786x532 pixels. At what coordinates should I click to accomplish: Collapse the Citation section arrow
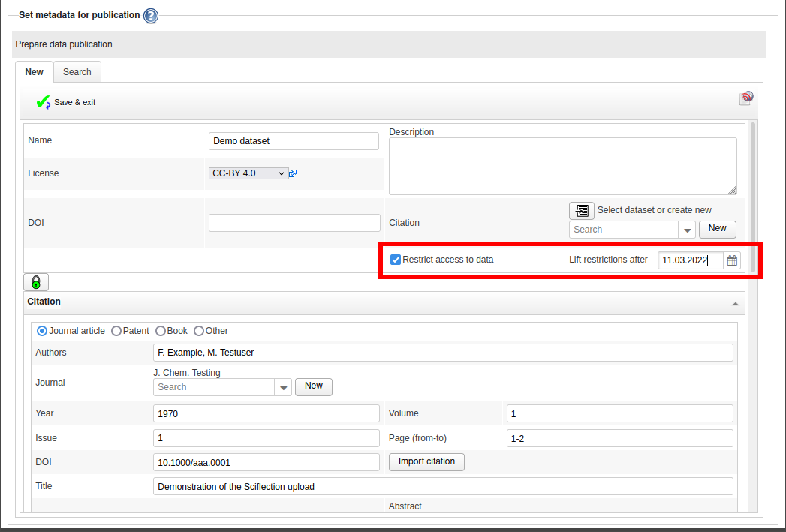coord(735,303)
